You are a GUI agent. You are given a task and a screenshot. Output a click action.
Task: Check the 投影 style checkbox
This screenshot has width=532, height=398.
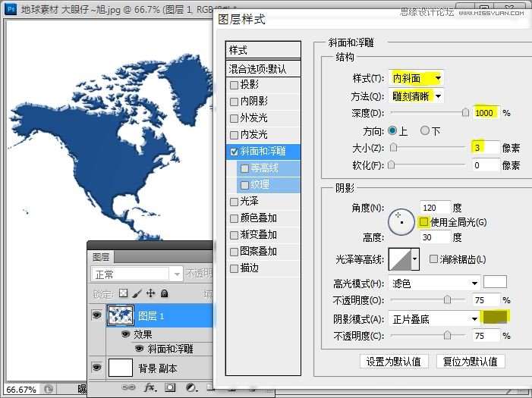point(235,85)
